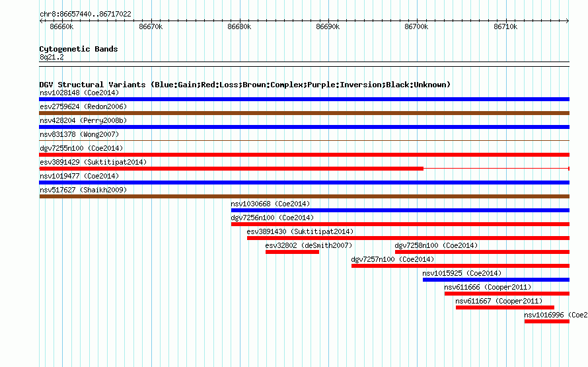Open the esv32802 (deSmith2007) variant label
Viewport: 588px width, 367px height.
click(x=309, y=245)
